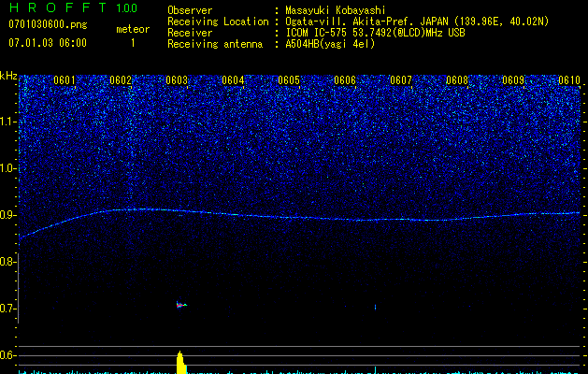Select observer name Masayuki Kobayashi

336,10
